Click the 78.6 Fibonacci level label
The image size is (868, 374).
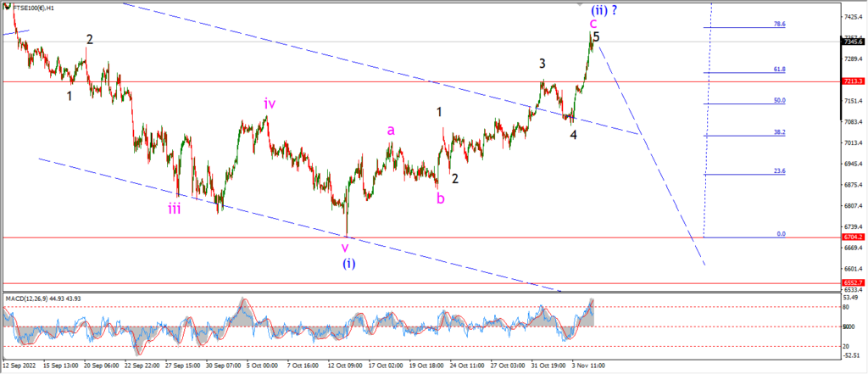pos(780,25)
